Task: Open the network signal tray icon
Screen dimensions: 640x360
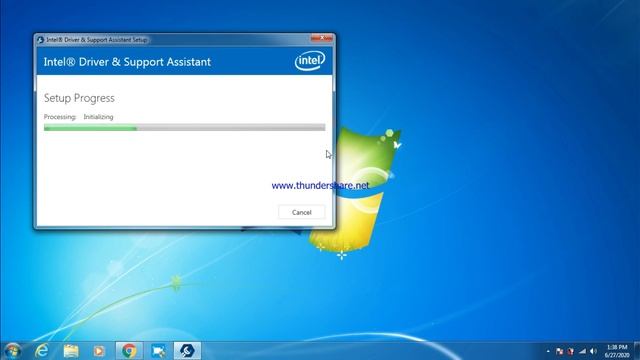Action: click(x=582, y=351)
